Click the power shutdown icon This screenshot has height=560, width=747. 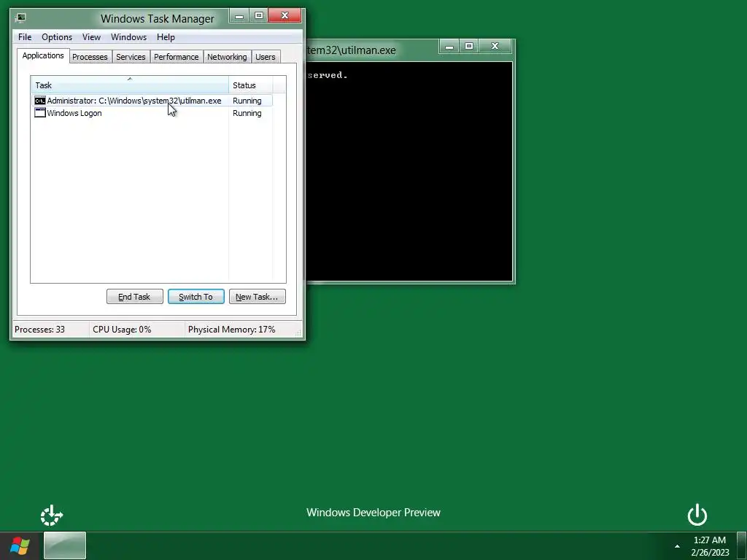[697, 515]
